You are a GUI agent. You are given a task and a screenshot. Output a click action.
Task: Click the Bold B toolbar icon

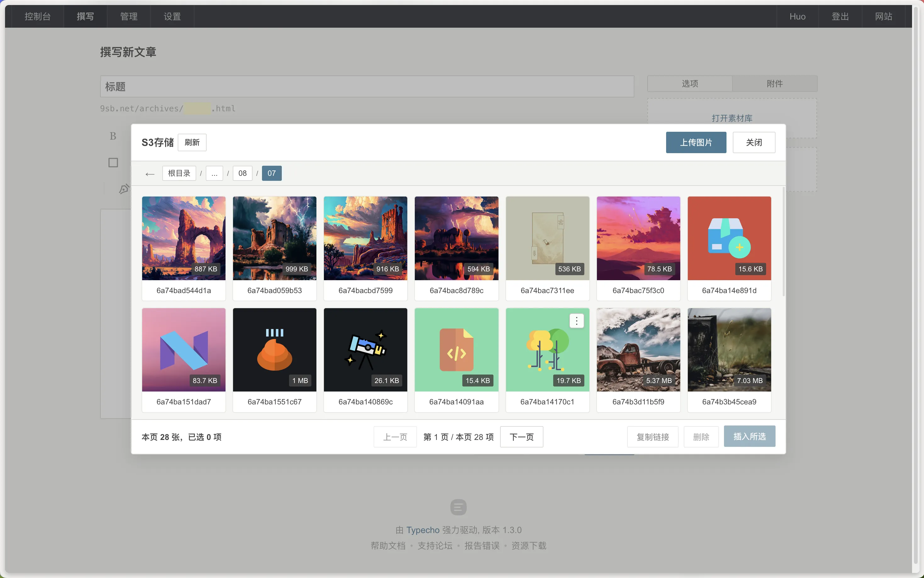tap(113, 136)
